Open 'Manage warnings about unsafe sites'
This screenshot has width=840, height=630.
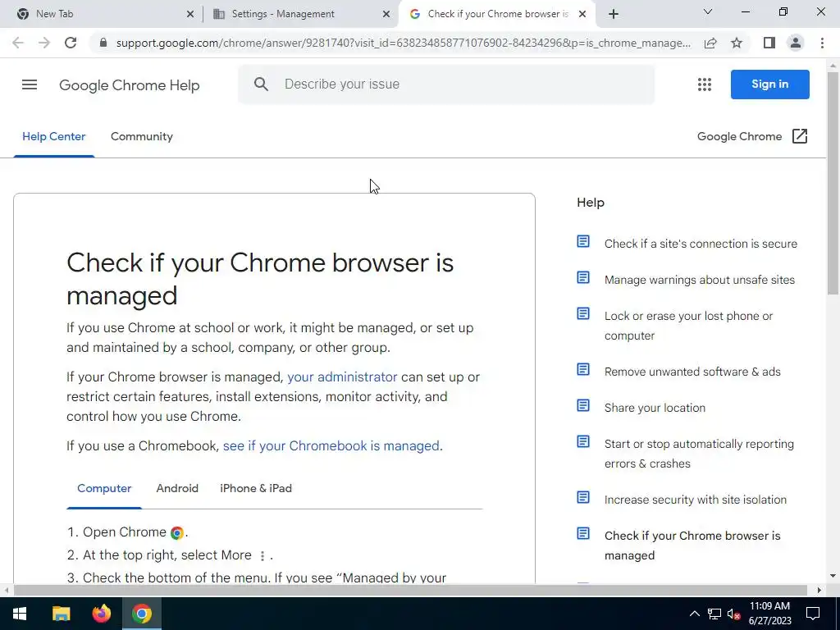pyautogui.click(x=700, y=280)
